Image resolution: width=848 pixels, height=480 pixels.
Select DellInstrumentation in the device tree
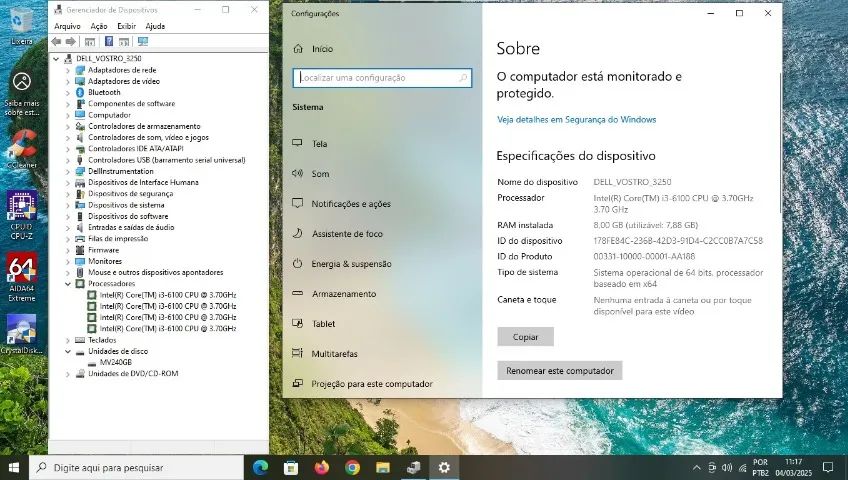point(121,171)
